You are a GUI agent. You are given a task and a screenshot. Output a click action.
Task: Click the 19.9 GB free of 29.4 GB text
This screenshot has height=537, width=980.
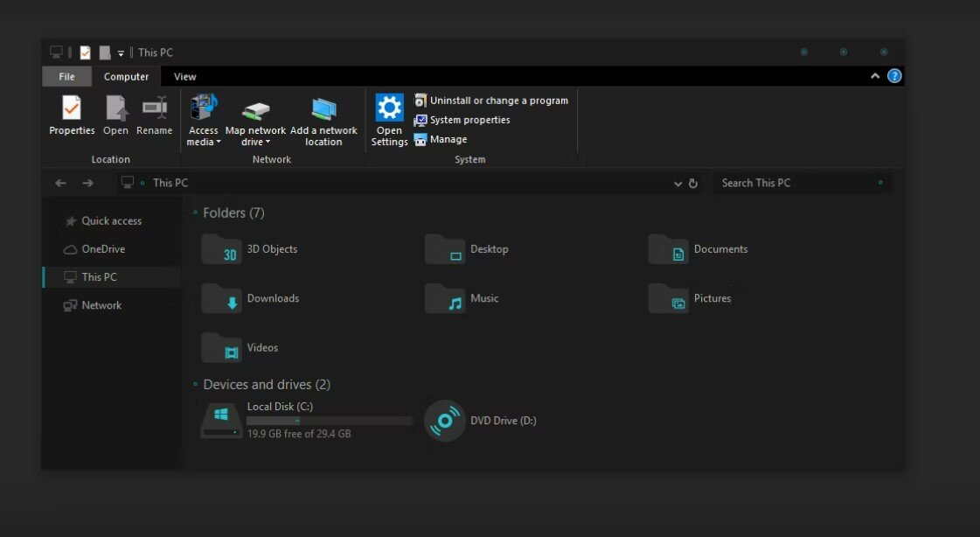coord(299,434)
